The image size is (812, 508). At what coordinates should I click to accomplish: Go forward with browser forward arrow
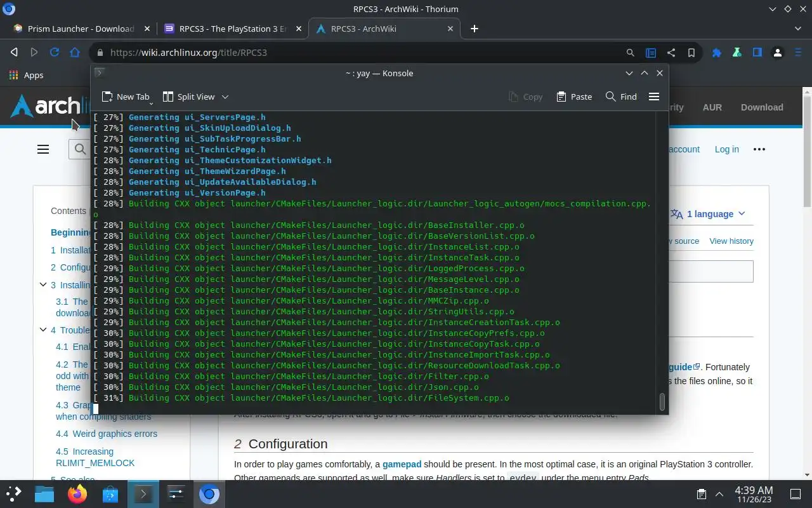point(34,53)
